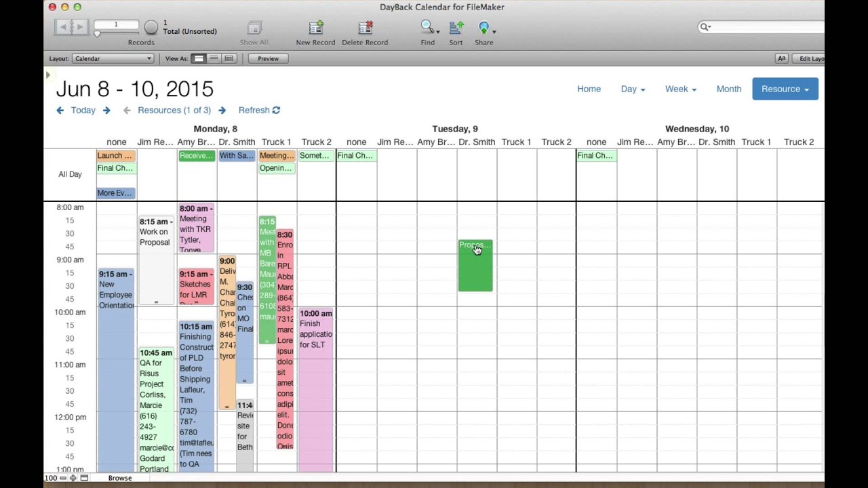Open the 9:00 Delivery orange event
Screen dimensions: 868x488
[227, 333]
